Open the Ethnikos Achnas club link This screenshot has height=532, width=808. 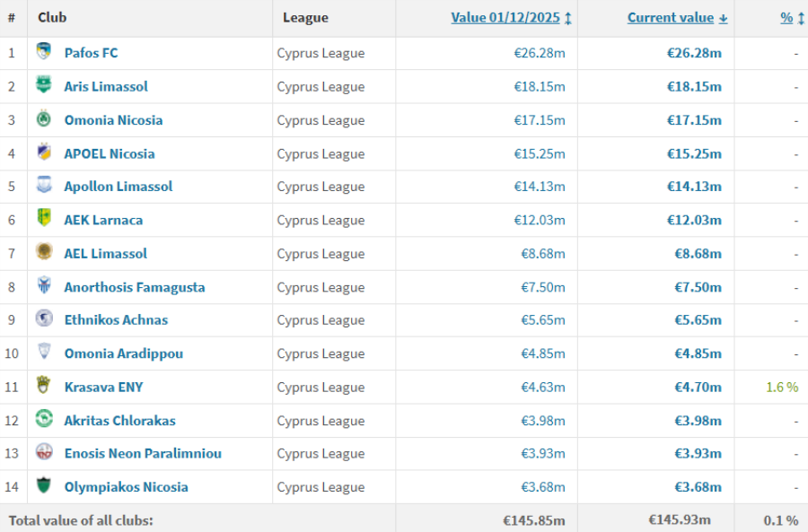click(116, 319)
